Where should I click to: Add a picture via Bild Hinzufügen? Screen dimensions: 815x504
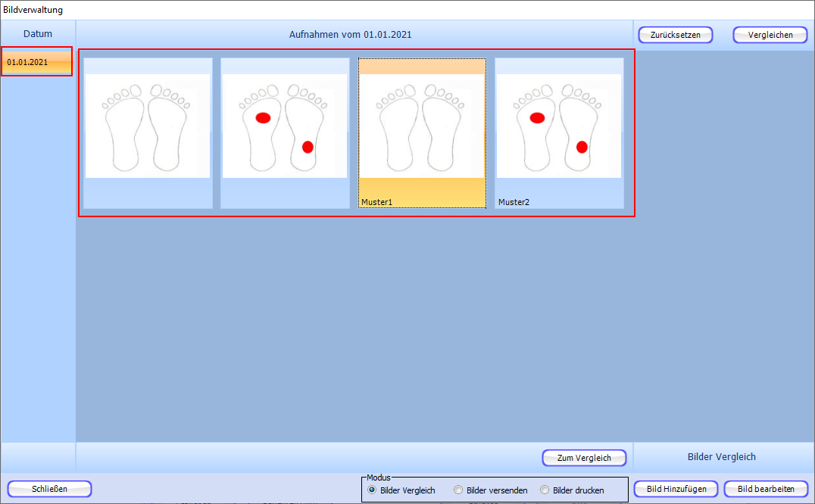tap(676, 489)
